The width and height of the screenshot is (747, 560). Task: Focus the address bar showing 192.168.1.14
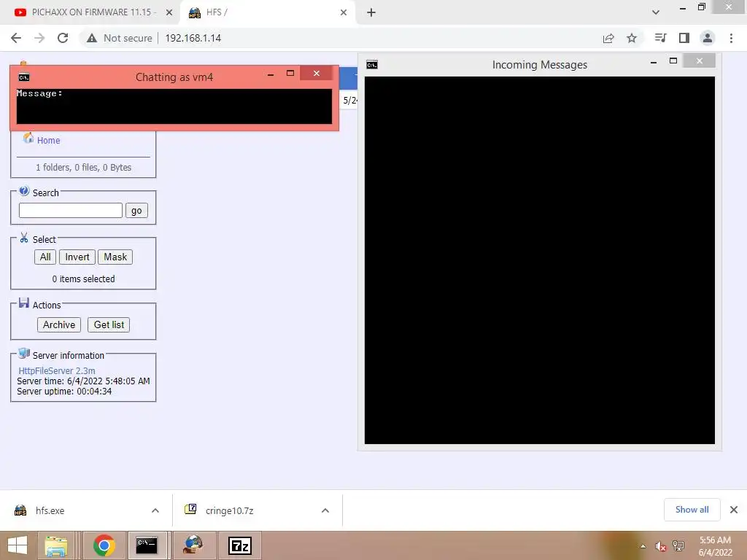[193, 38]
